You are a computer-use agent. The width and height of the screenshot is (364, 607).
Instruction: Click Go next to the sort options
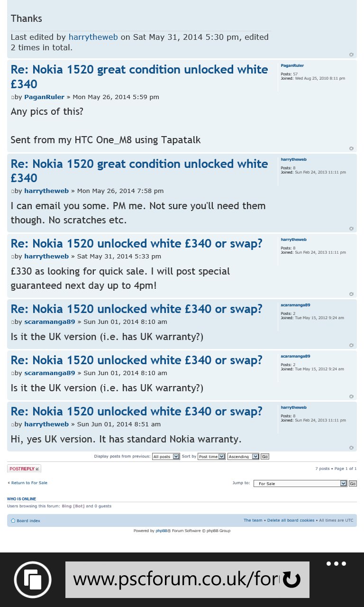tap(265, 456)
